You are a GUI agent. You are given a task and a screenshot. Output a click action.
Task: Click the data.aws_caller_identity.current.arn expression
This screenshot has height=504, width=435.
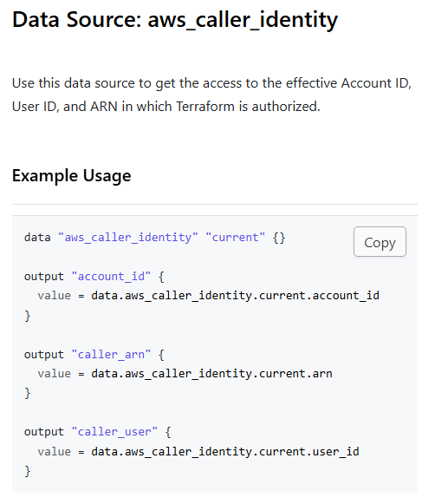point(212,374)
